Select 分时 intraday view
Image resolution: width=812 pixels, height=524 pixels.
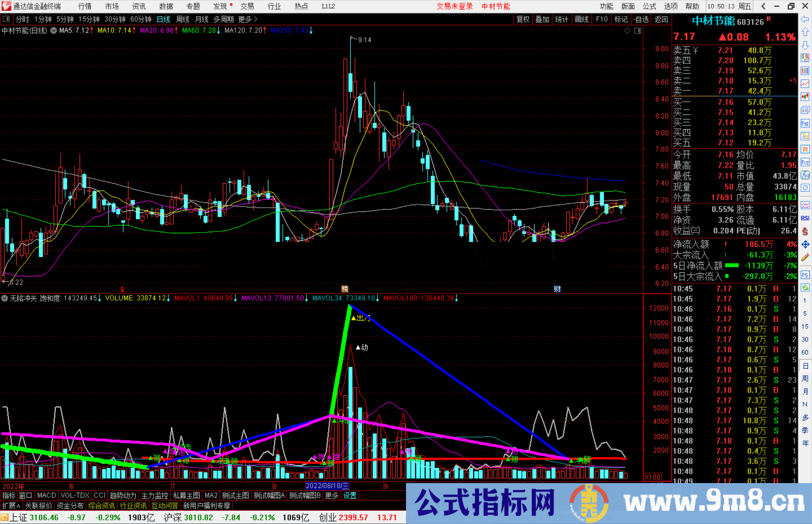[22, 19]
